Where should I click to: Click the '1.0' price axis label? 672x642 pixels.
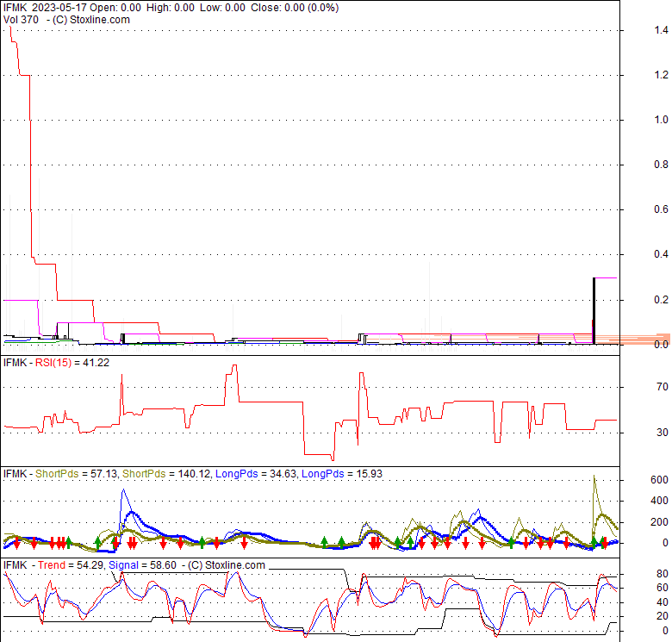point(661,120)
